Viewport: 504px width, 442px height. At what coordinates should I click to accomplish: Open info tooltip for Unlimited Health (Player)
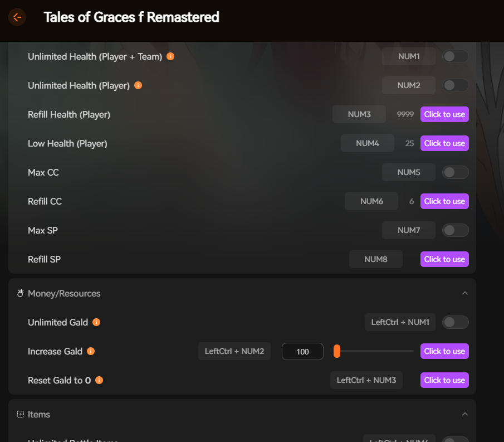tap(138, 85)
